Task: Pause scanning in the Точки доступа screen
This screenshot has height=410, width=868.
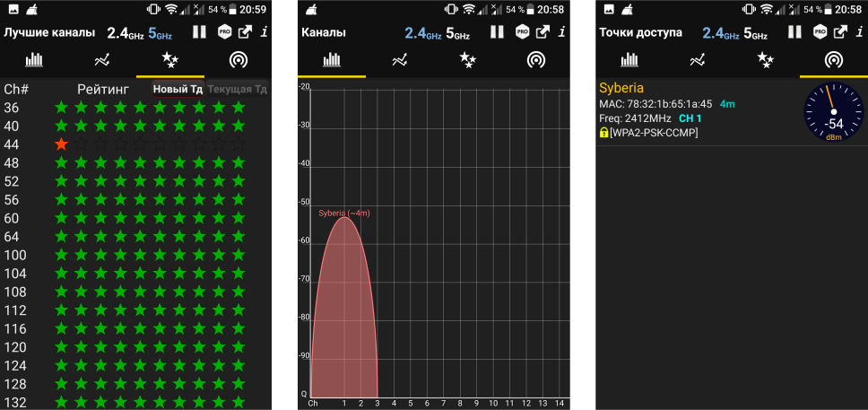Action: [795, 32]
